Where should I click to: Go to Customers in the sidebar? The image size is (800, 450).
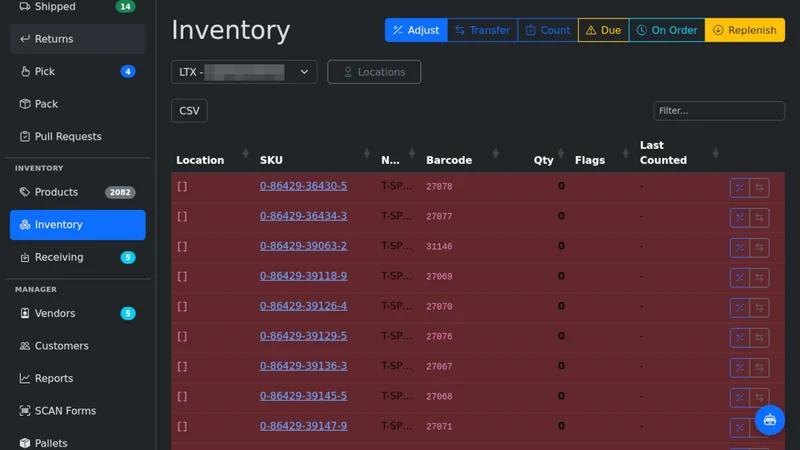pos(78,346)
